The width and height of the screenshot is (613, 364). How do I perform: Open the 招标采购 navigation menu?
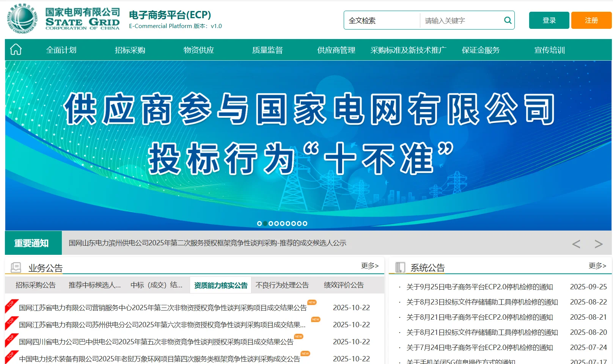130,50
